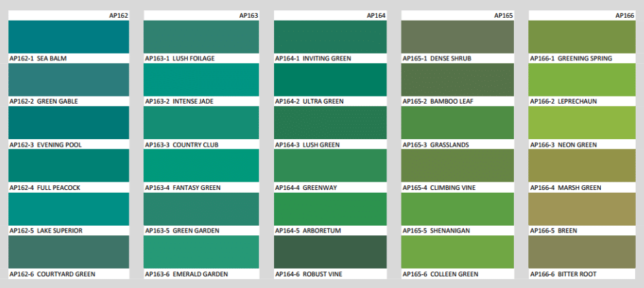Click the AP164 column header label
644x288 pixels.
pyautogui.click(x=376, y=15)
